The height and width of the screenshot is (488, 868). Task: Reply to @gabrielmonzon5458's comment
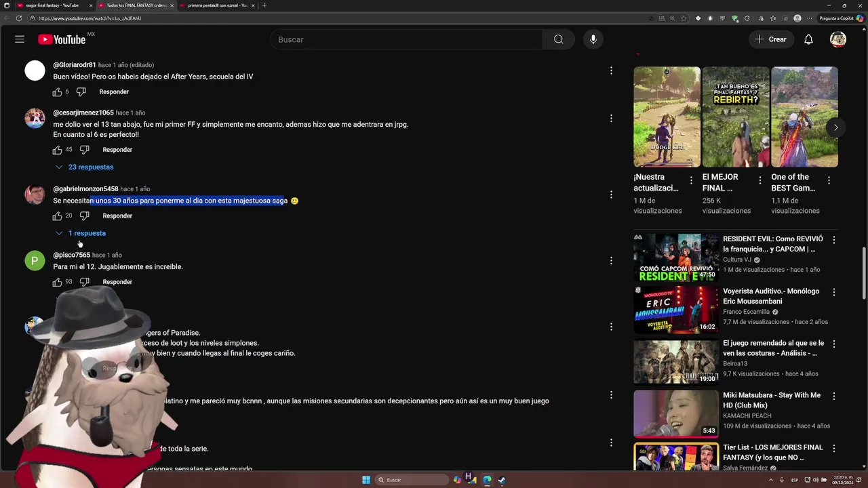pyautogui.click(x=117, y=216)
